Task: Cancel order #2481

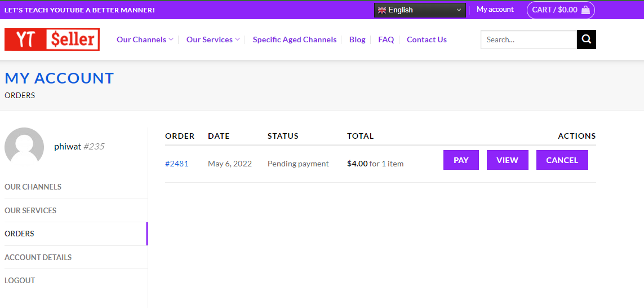Action: pyautogui.click(x=562, y=160)
